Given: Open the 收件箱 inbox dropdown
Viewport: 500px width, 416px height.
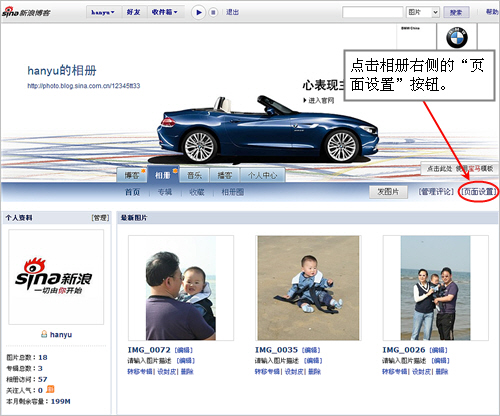Looking at the screenshot, I should pyautogui.click(x=164, y=12).
